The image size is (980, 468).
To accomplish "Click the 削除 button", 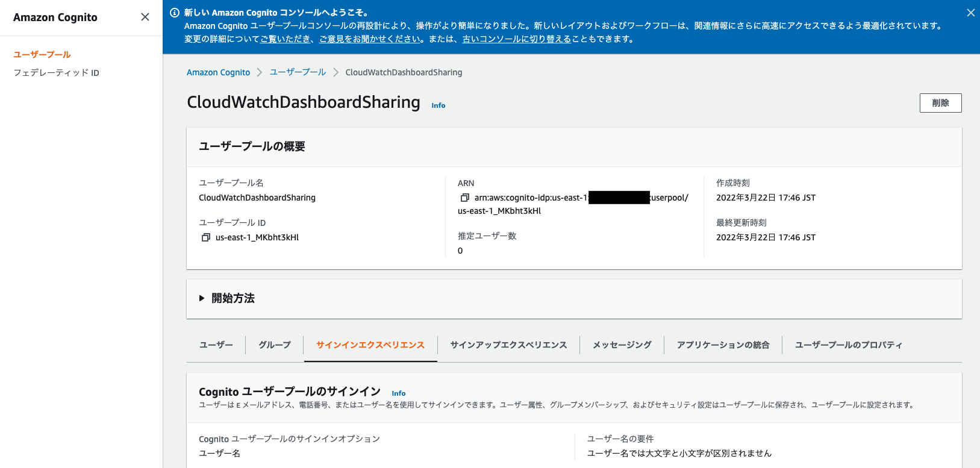I will [x=940, y=103].
